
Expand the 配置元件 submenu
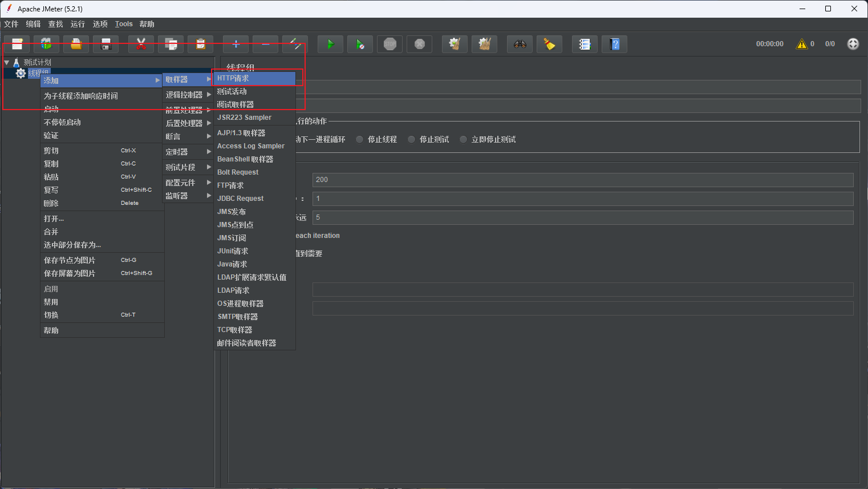coord(188,183)
